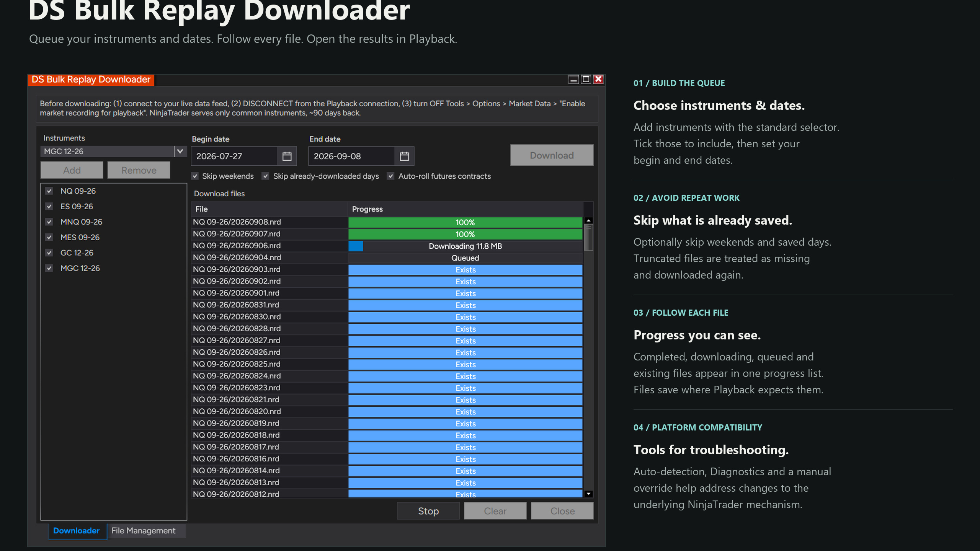This screenshot has width=980, height=551.
Task: Toggle Skip weekends checkbox
Action: (x=195, y=176)
